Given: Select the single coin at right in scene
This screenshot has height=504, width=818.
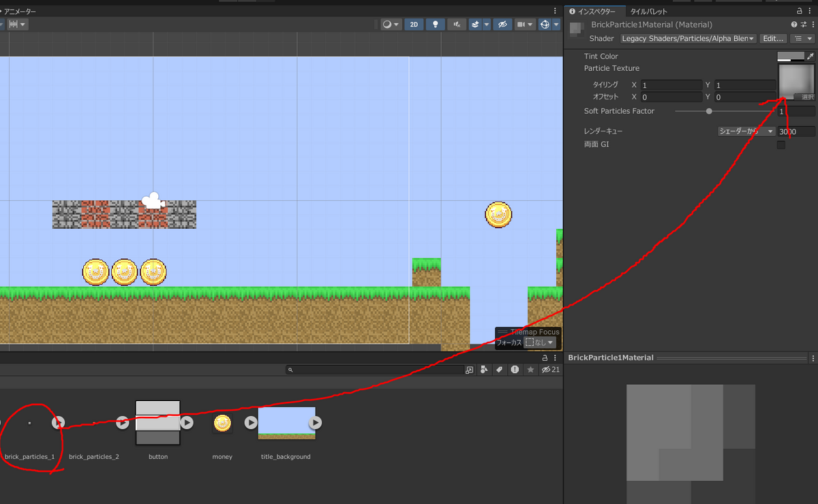Looking at the screenshot, I should 498,214.
